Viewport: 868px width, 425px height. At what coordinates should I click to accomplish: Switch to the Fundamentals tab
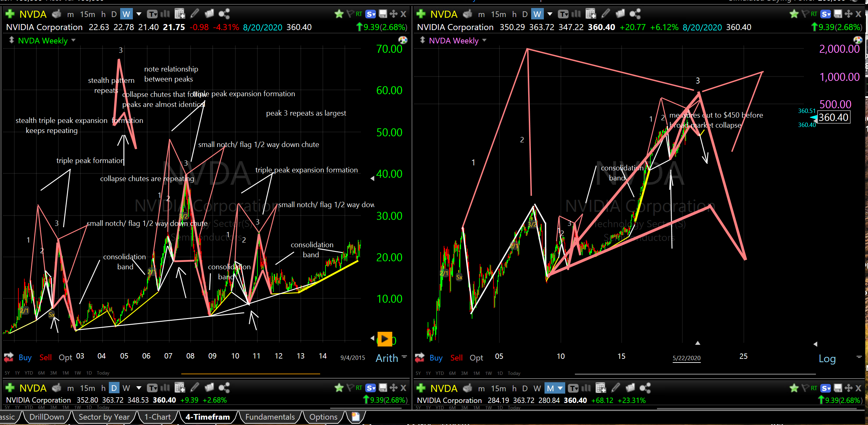270,417
